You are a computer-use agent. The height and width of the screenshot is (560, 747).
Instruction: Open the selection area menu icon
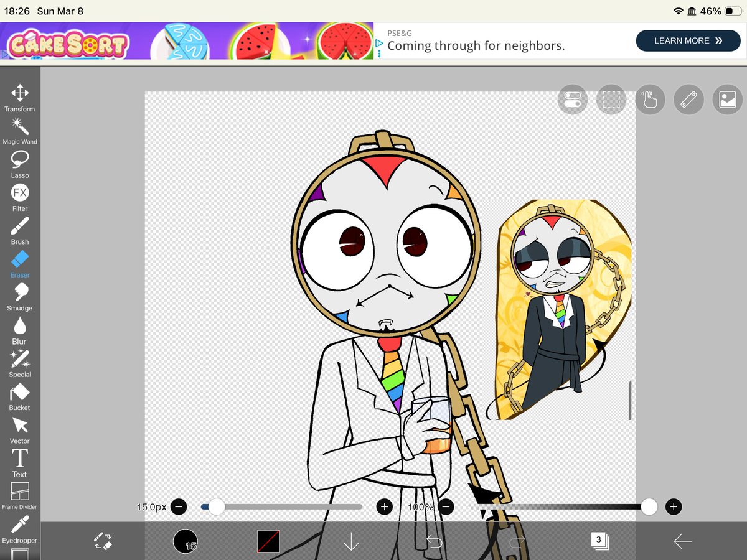pos(611,100)
